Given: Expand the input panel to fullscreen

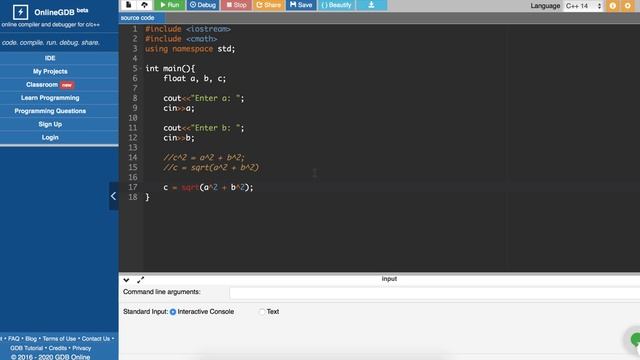Looking at the screenshot, I should pos(140,280).
